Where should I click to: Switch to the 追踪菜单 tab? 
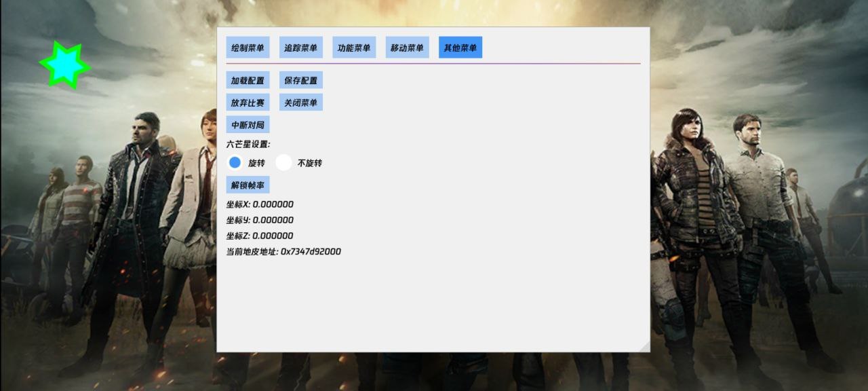(x=300, y=48)
